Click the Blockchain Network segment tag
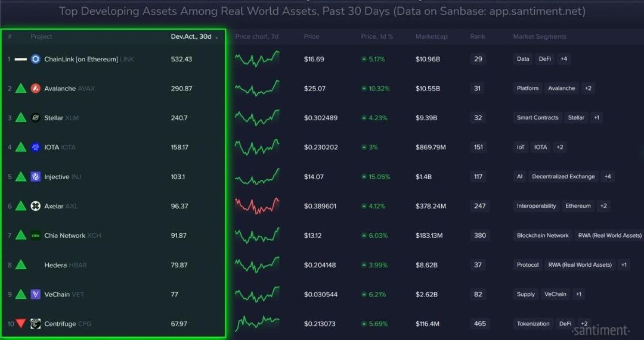The height and width of the screenshot is (340, 644). click(543, 235)
